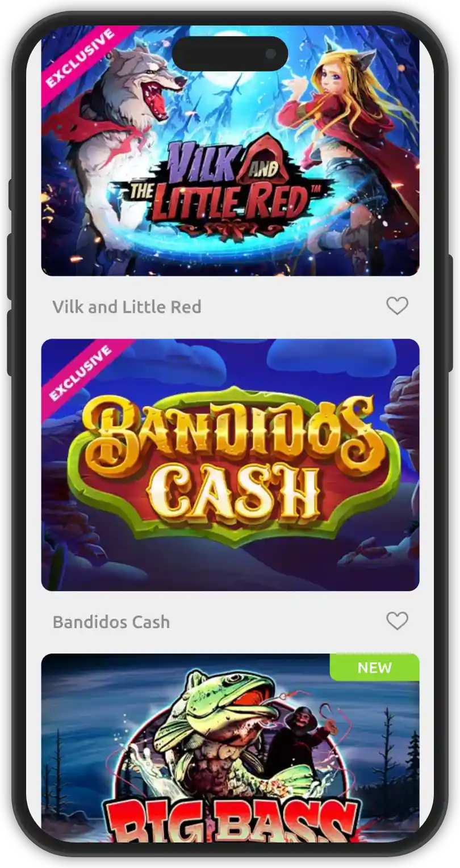
Task: Favorite Vilk and Little Red with heart icon
Action: (397, 306)
